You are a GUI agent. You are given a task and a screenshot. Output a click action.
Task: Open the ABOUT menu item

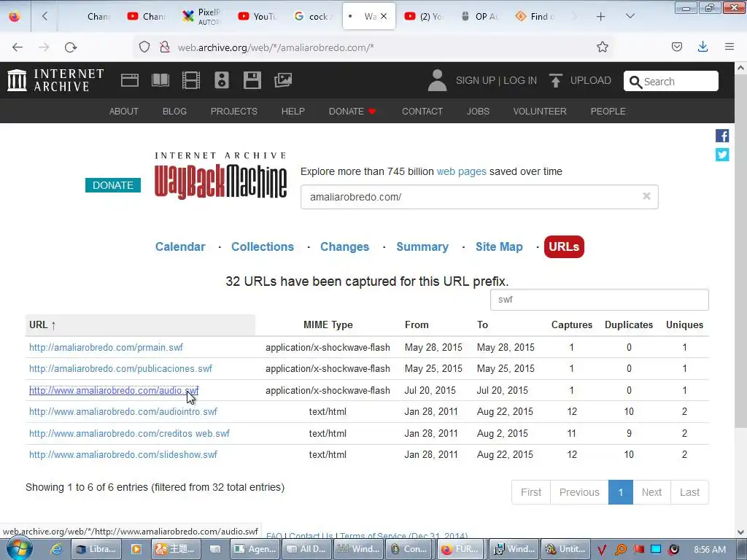click(x=124, y=111)
